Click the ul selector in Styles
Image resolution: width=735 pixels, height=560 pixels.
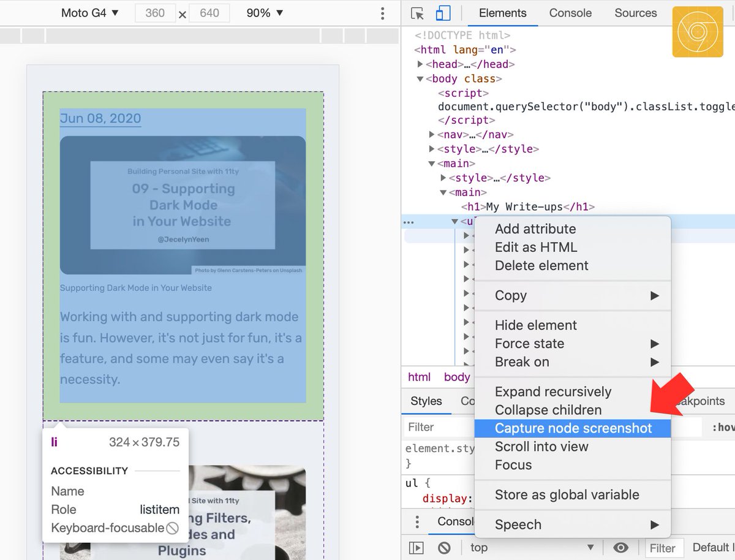412,483
